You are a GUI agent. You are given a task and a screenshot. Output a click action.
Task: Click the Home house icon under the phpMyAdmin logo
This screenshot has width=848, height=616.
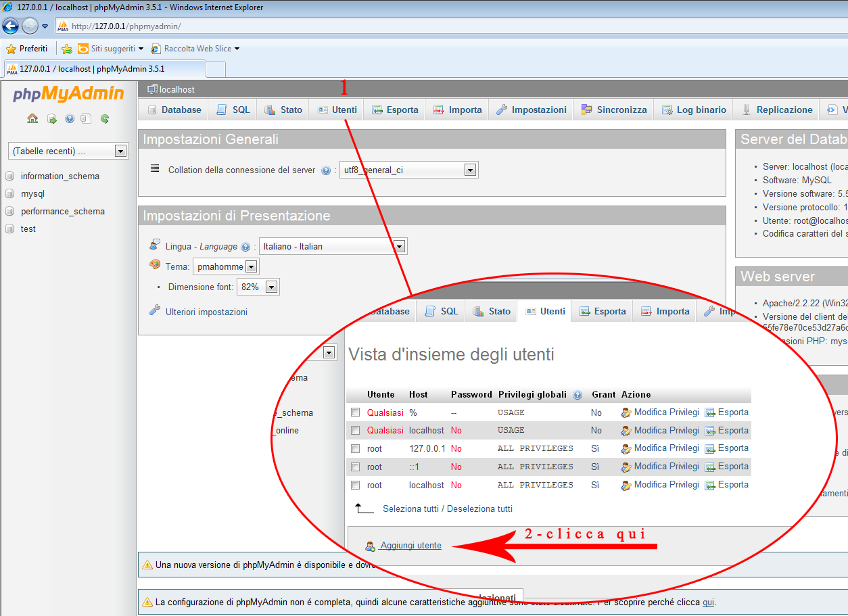[32, 119]
